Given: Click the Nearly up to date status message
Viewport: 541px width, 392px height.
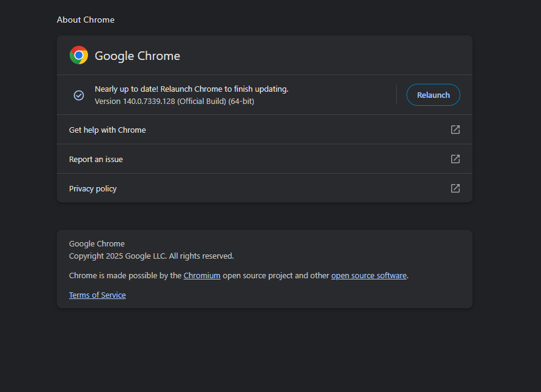Looking at the screenshot, I should pyautogui.click(x=191, y=89).
